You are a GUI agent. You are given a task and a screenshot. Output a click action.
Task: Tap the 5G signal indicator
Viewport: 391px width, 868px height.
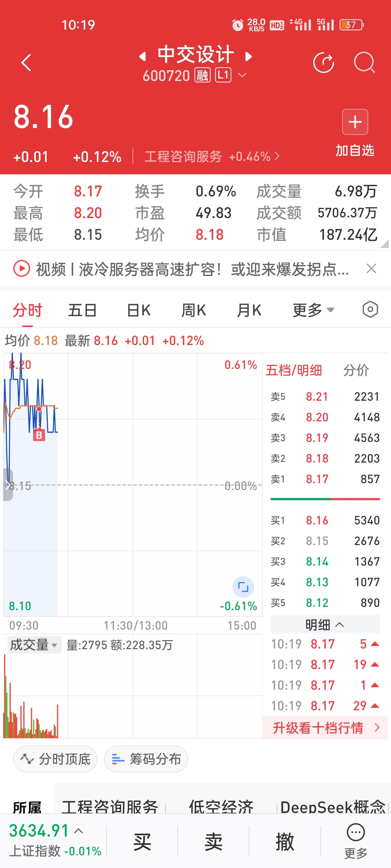[325, 25]
